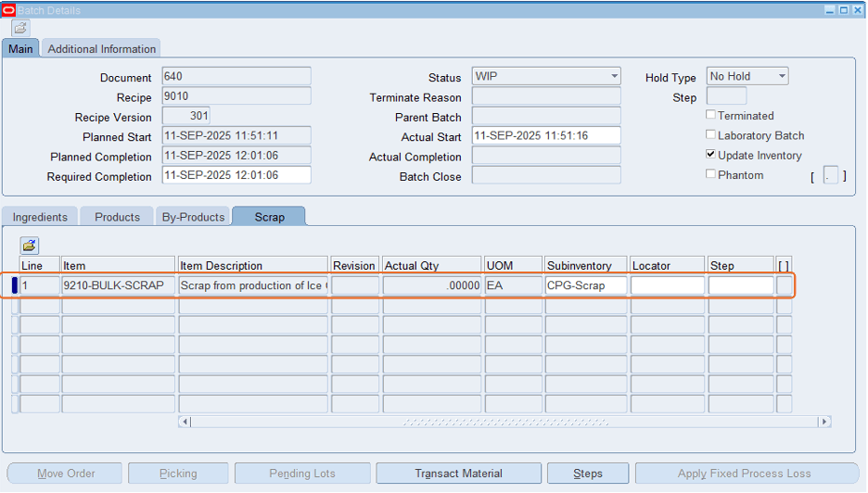Viewport: 868px width, 493px height.
Task: Click the flexfield cell at end of line 1
Action: 784,285
